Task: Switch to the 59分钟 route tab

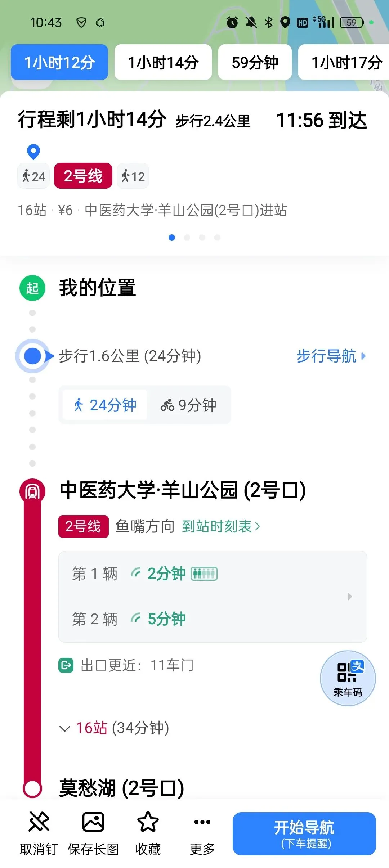Action: [x=255, y=62]
